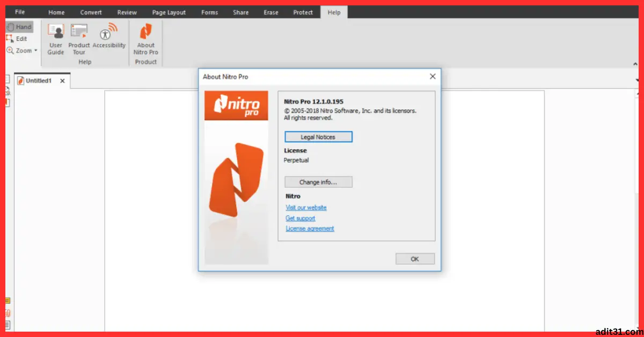Open the Bookmarks panel sidebar icon
The height and width of the screenshot is (337, 644).
pos(7,91)
